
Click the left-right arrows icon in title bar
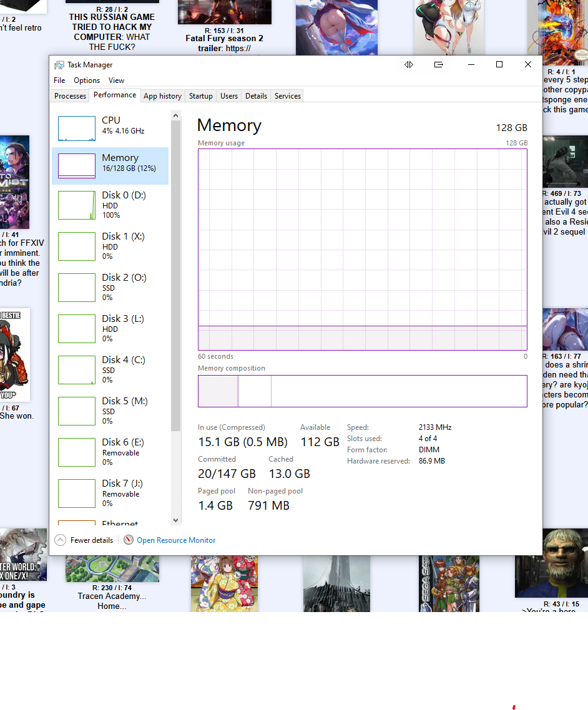(409, 65)
